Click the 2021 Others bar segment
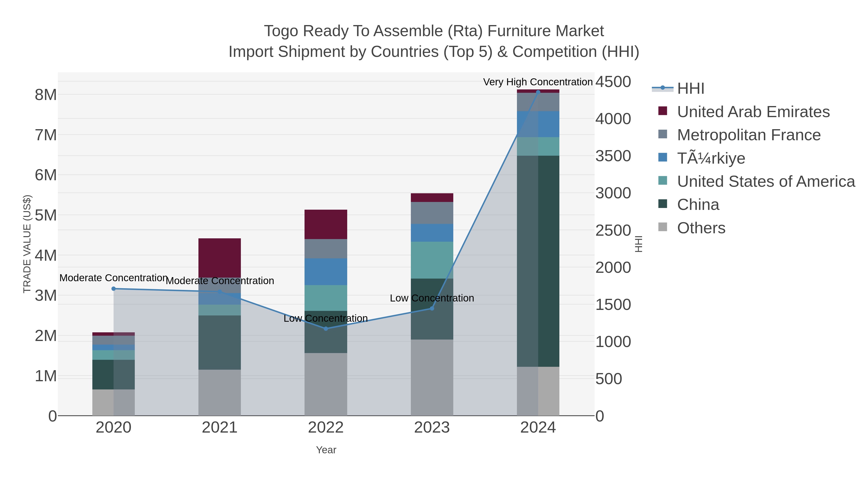This screenshot has height=488, width=868. point(220,393)
